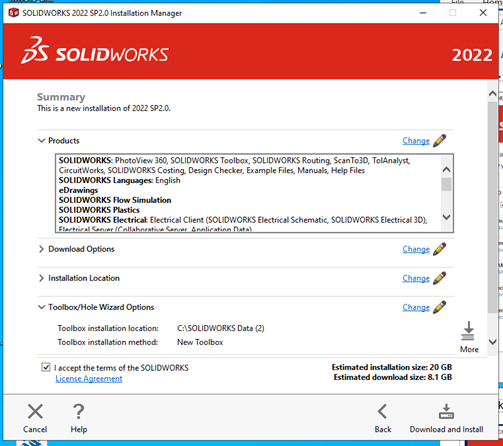Open the Change link for Products

(x=416, y=141)
